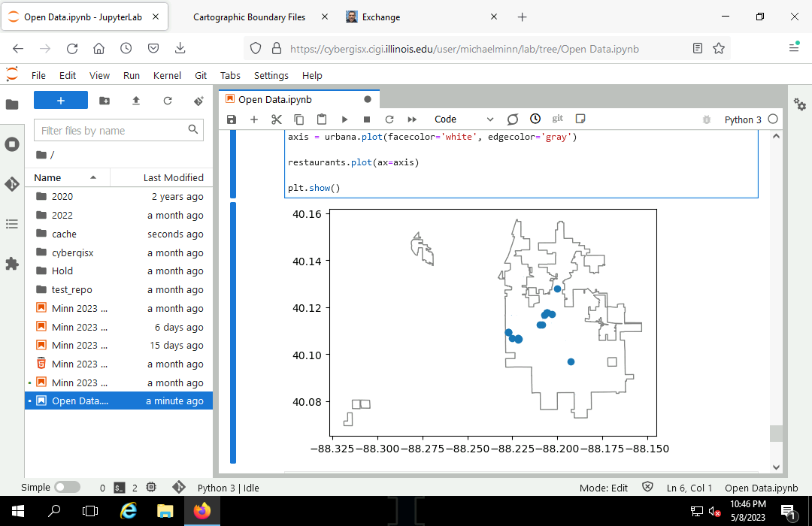Toggle the Simple interface mode switch
This screenshot has height=526, width=812.
point(67,487)
